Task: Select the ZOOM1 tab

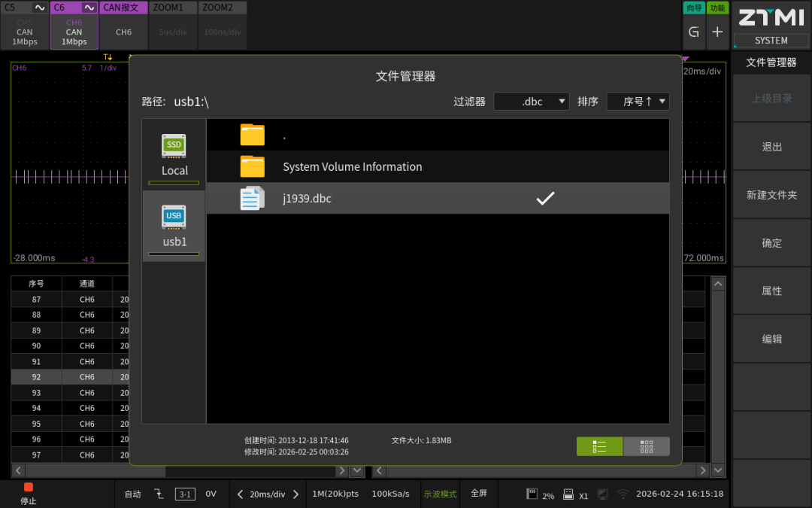Action: [x=172, y=8]
